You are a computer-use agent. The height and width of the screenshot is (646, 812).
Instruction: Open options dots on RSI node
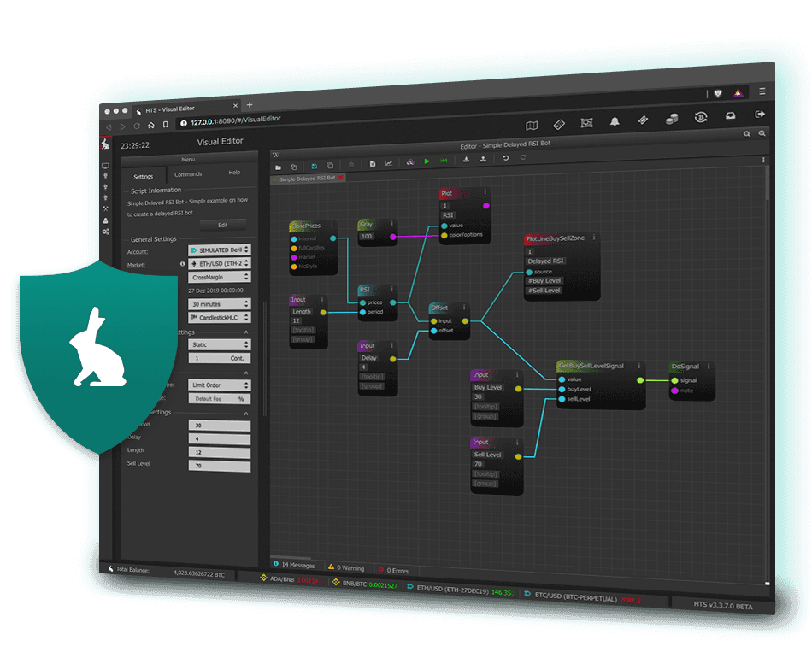(x=392, y=289)
